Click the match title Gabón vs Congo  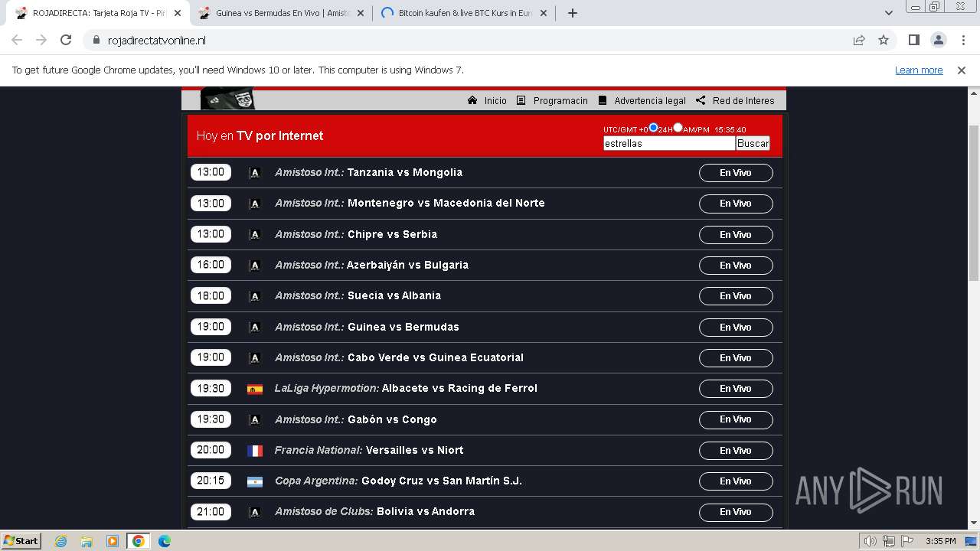392,419
